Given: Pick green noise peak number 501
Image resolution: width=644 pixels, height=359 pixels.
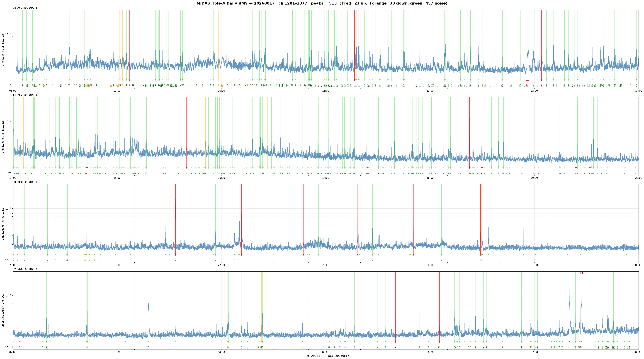Looking at the screenshot, I should click(602, 347).
